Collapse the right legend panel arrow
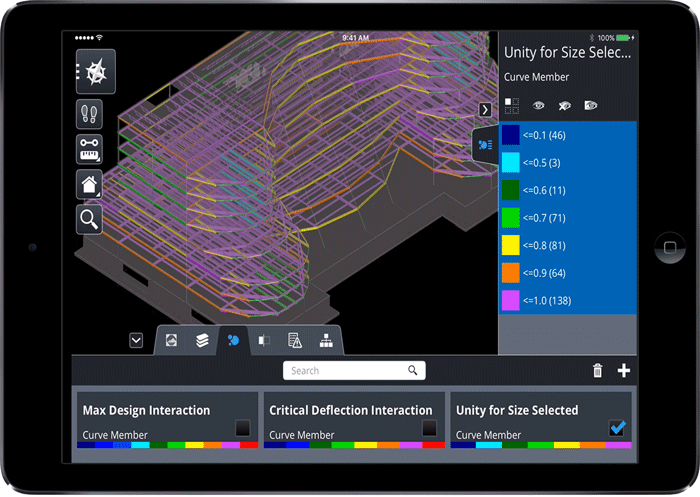Screen dimensions: 700x497 coord(485,110)
